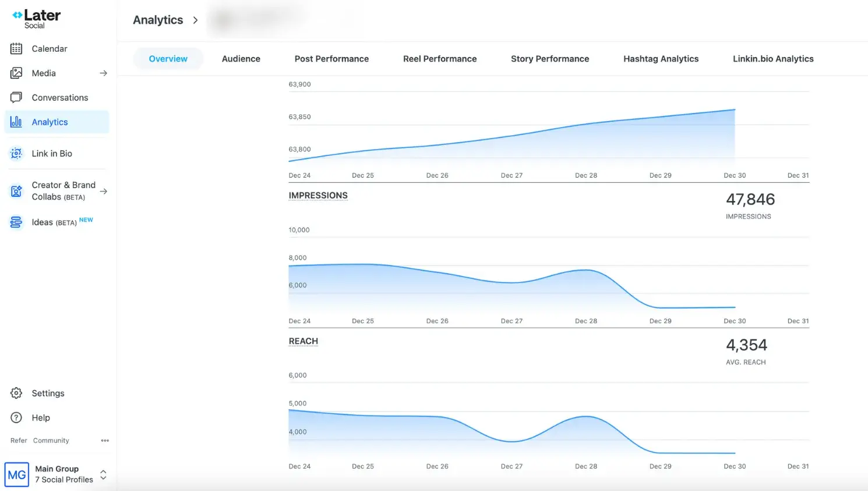The image size is (868, 491).
Task: Click the Help question mark icon
Action: coord(16,418)
